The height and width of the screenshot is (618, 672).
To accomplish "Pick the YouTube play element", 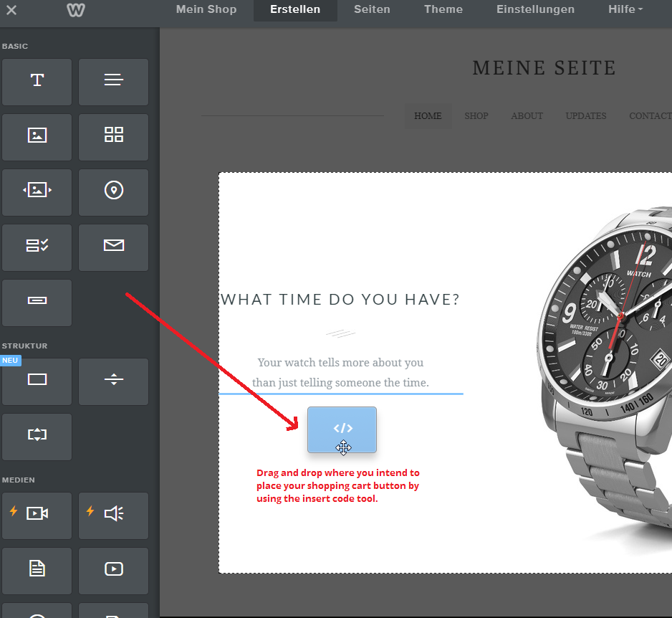I will pyautogui.click(x=114, y=571).
